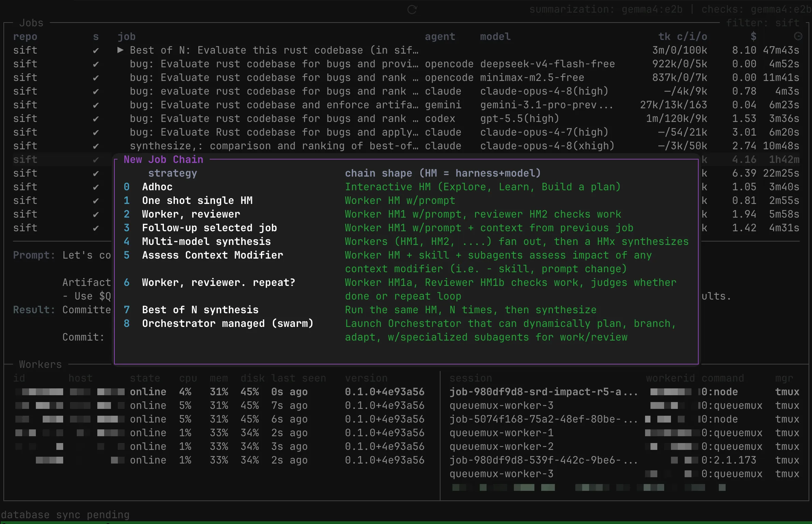The image size is (812, 524).
Task: Click database sync pending status message
Action: pyautogui.click(x=65, y=515)
